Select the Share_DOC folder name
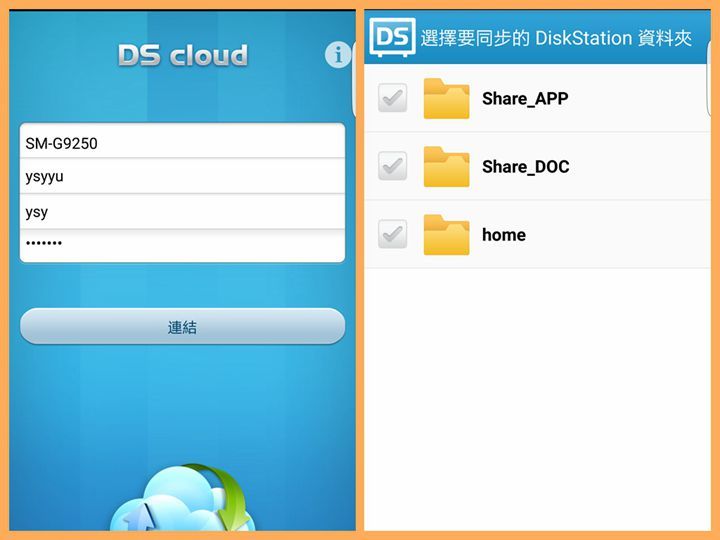This screenshot has width=720, height=540. (x=526, y=167)
